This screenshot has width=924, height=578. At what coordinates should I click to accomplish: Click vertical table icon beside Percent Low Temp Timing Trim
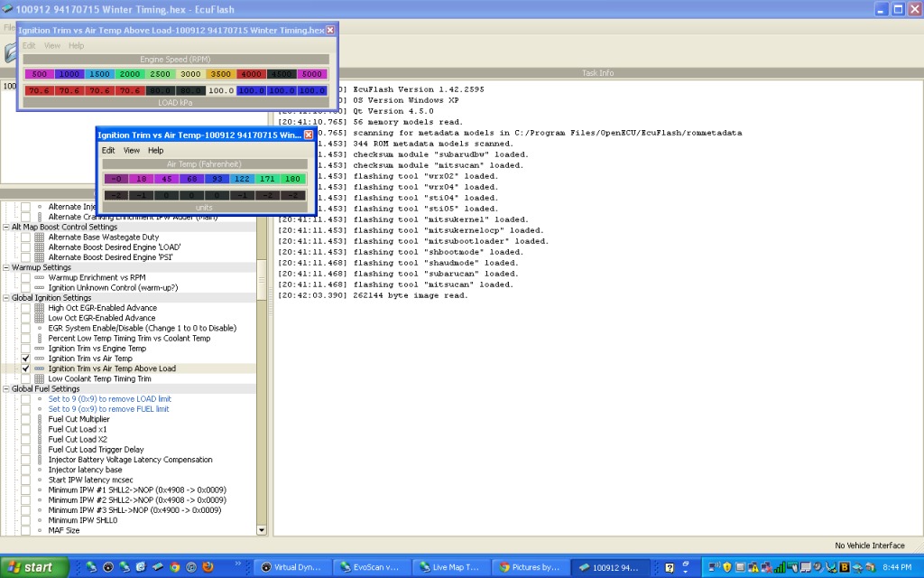tap(40, 338)
